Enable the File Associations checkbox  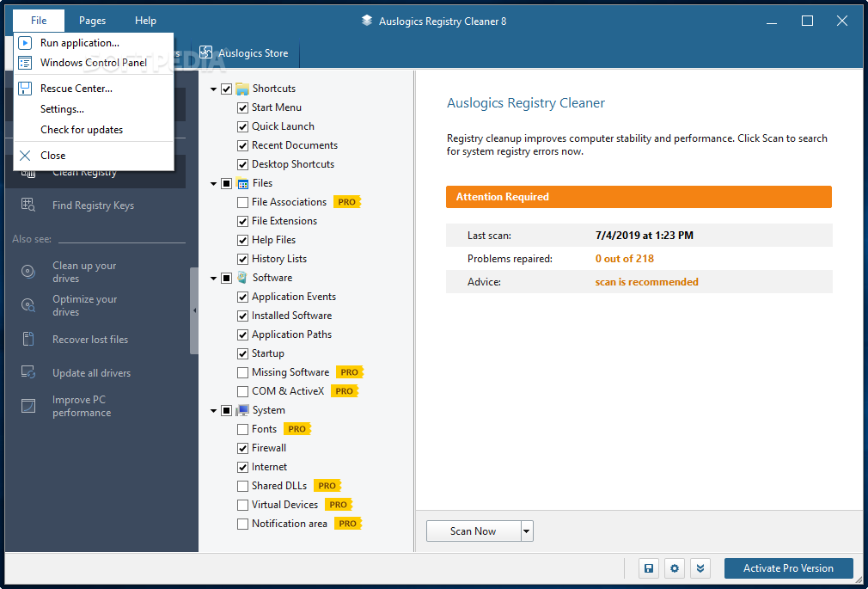[x=241, y=201]
